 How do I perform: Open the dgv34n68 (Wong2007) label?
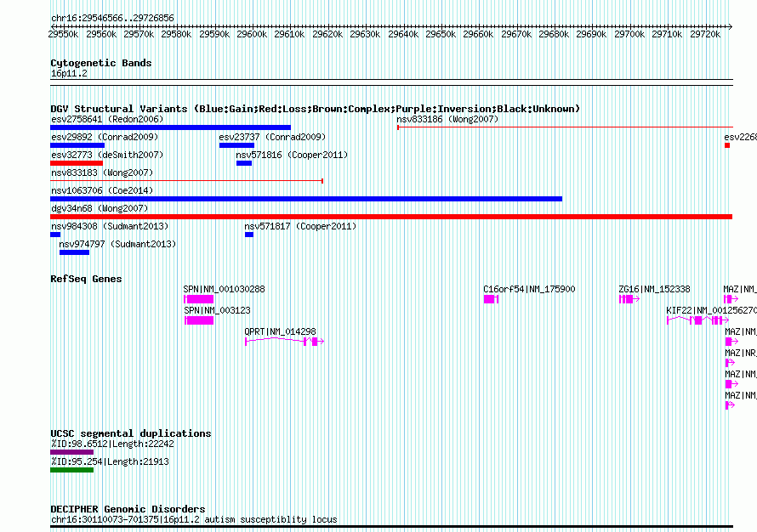click(x=100, y=208)
